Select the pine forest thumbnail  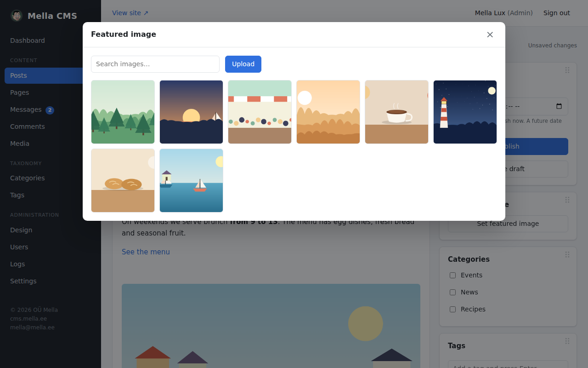(123, 112)
